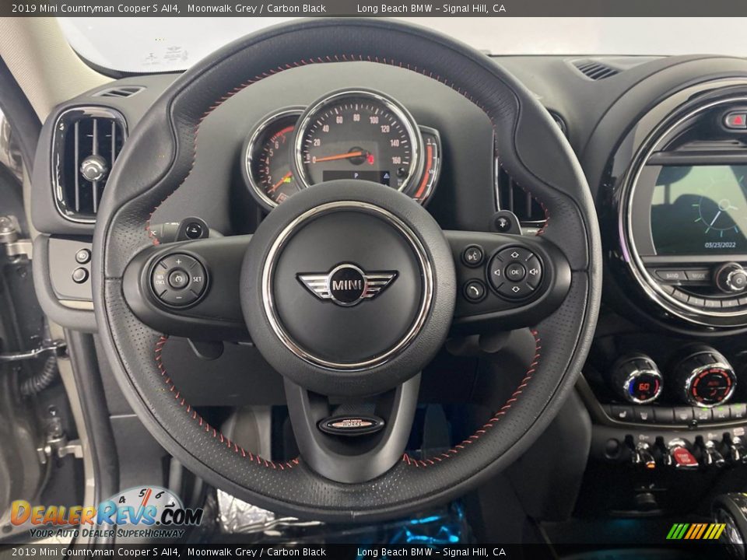Tap the phone call button
This screenshot has width=747, height=560.
(x=475, y=290)
